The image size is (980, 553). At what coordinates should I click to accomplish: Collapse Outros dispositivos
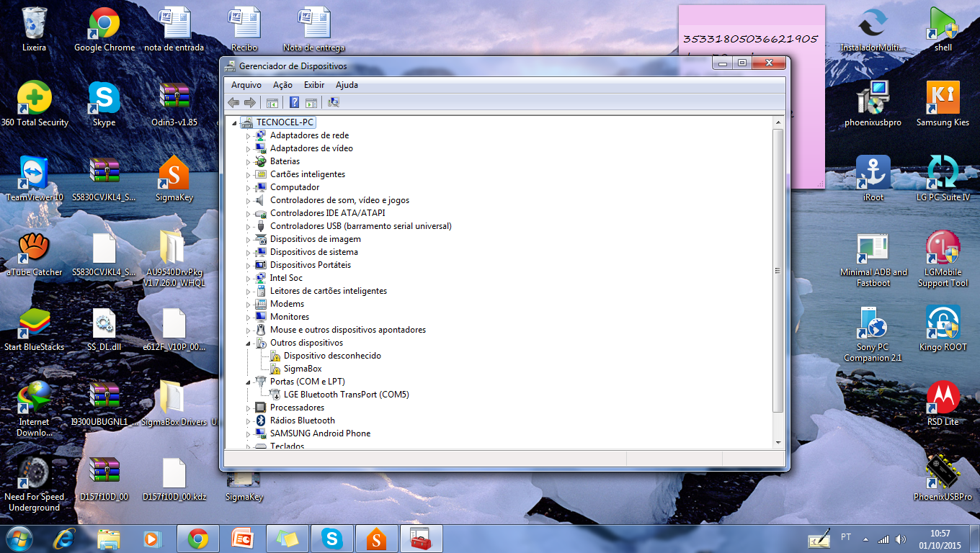coord(249,343)
